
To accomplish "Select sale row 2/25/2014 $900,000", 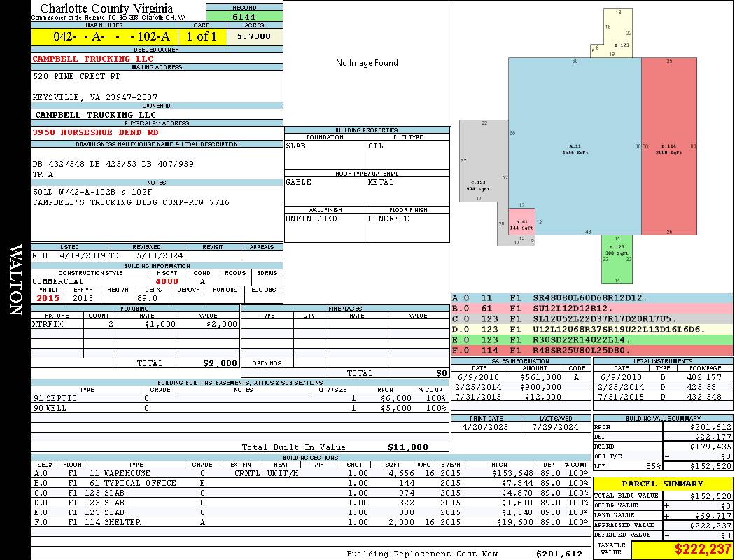I will point(521,387).
